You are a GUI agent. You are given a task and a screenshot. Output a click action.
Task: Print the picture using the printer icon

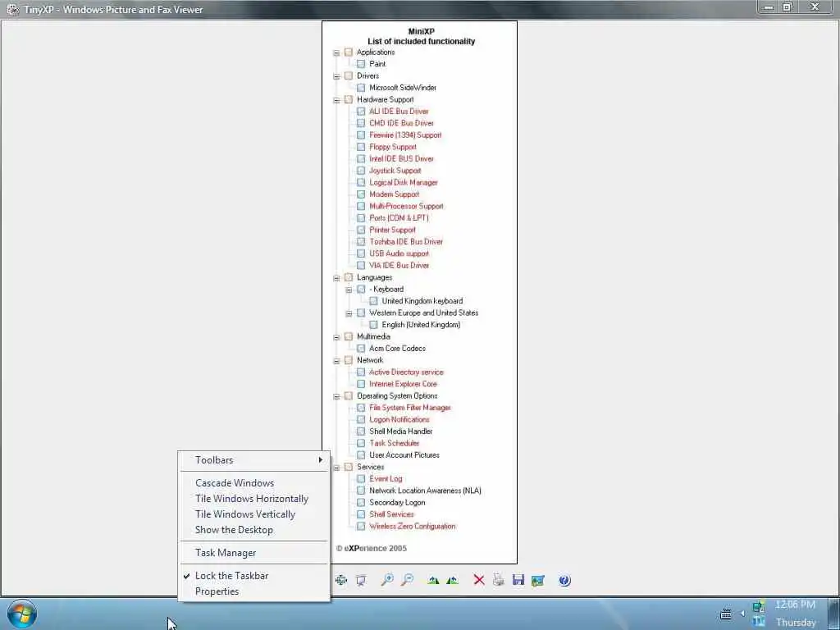coord(498,580)
